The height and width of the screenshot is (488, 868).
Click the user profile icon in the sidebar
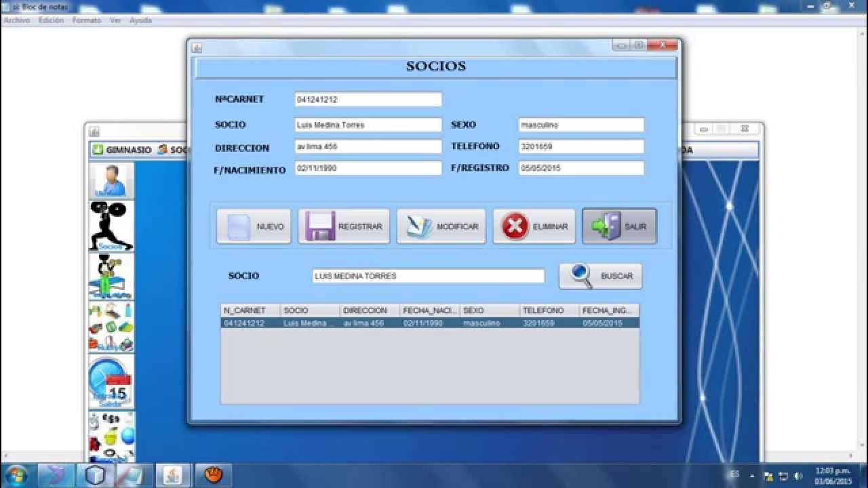click(111, 181)
